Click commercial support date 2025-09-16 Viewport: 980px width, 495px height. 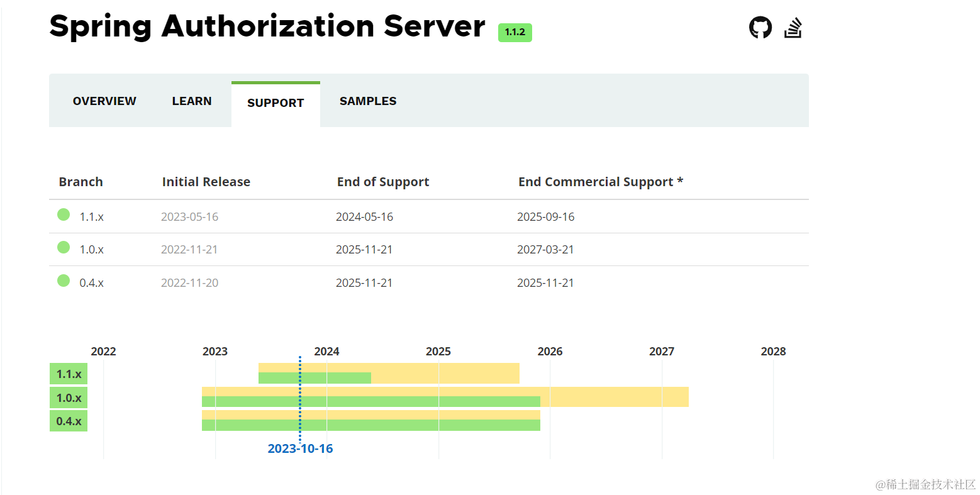point(545,217)
